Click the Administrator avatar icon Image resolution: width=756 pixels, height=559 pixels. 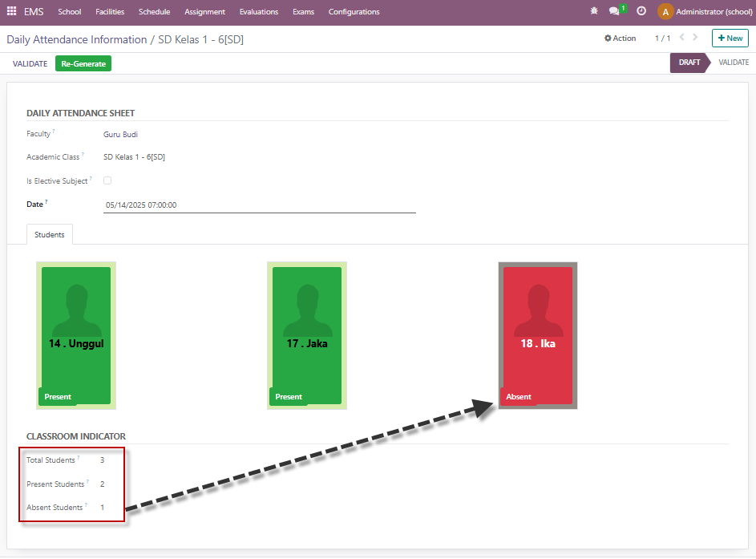[665, 11]
